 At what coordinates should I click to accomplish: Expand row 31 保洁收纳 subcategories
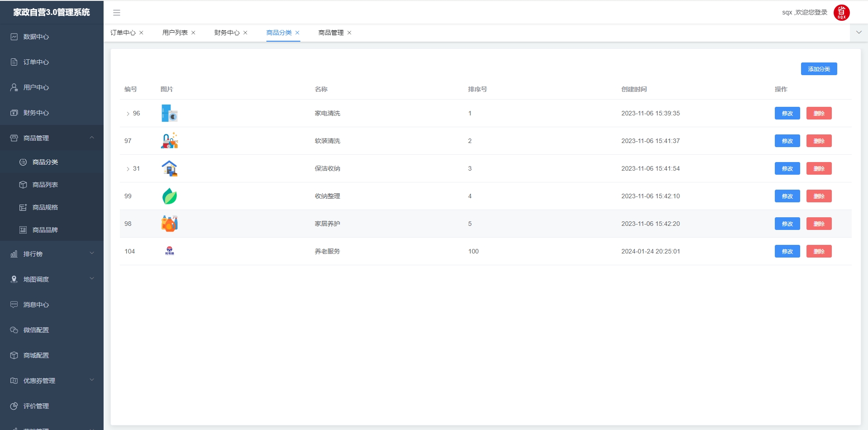(128, 169)
